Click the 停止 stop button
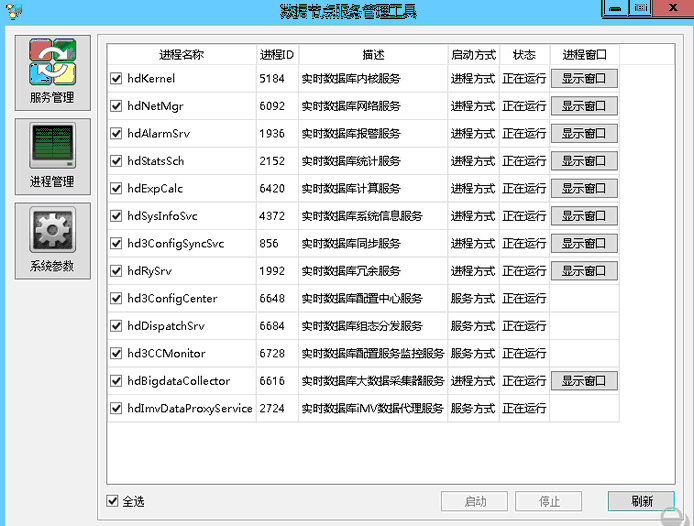 tap(548, 501)
